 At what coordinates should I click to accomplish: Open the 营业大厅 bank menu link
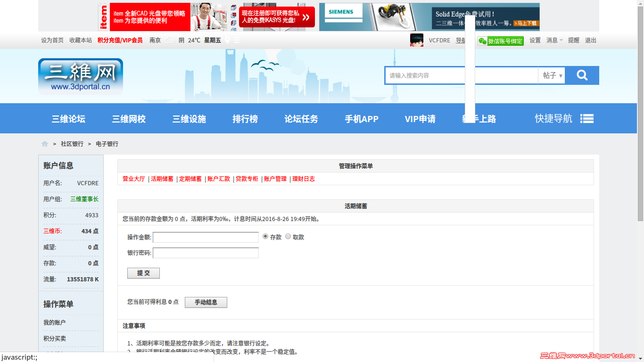pos(134,179)
